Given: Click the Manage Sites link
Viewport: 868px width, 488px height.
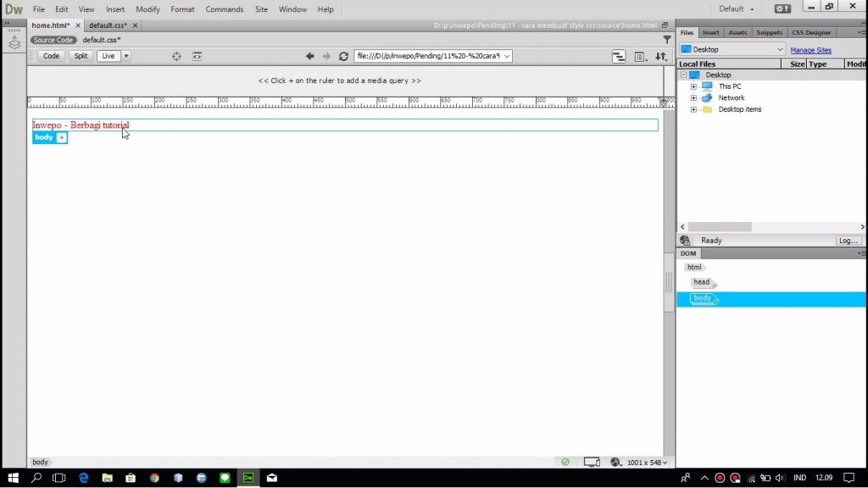Looking at the screenshot, I should pyautogui.click(x=810, y=50).
